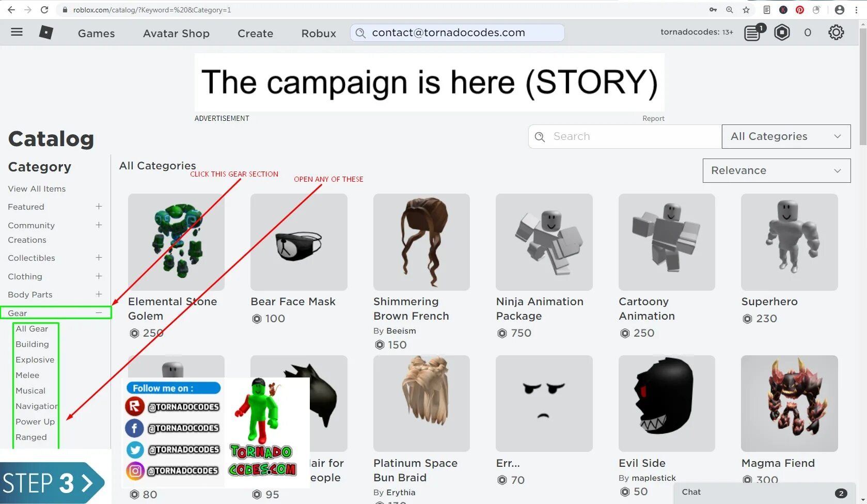Select Navigation gear subcategory
Image resolution: width=867 pixels, height=504 pixels.
[36, 406]
